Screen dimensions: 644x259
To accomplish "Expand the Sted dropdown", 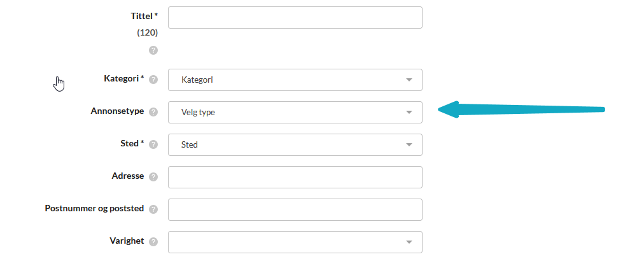I will pos(295,144).
